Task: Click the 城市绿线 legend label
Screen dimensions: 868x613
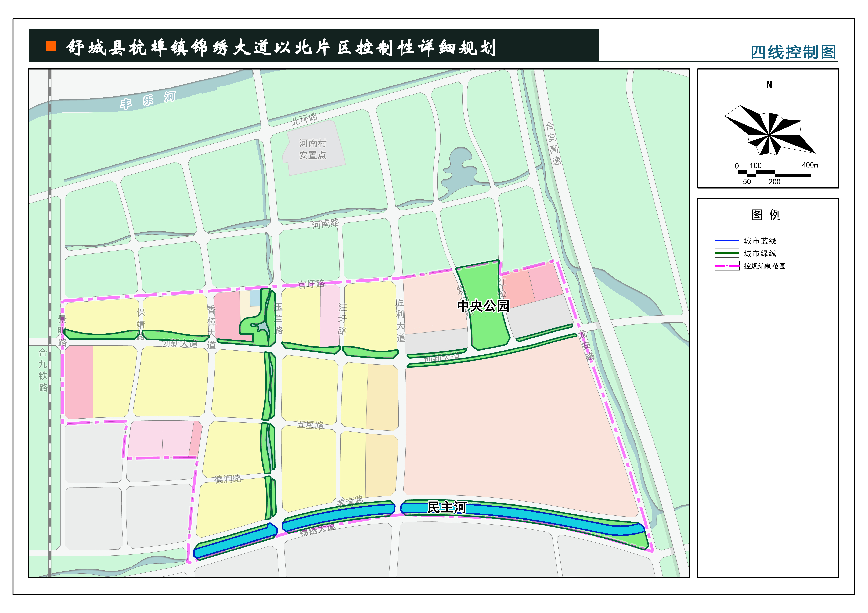Action: (x=760, y=253)
